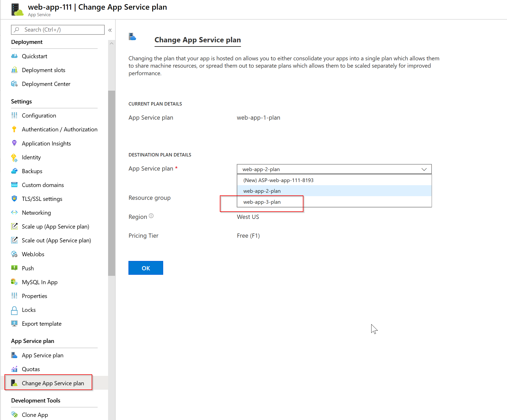This screenshot has width=507, height=420.
Task: Click the Quotas chart icon
Action: pyautogui.click(x=14, y=369)
